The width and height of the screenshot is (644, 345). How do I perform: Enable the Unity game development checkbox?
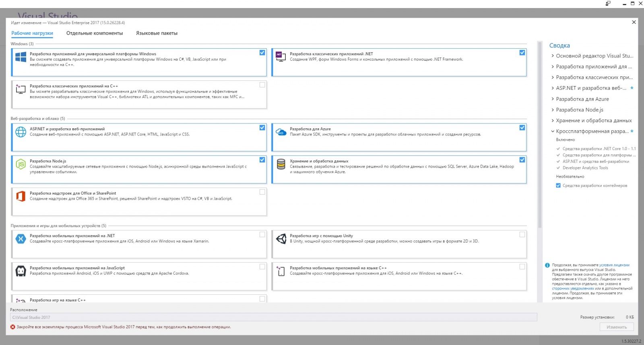(x=522, y=234)
